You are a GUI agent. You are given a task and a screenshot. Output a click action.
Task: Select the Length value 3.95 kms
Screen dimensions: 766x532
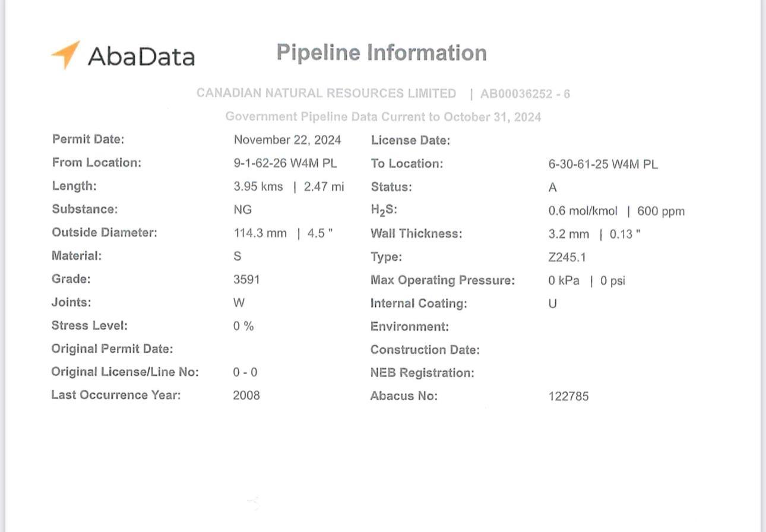tap(258, 186)
